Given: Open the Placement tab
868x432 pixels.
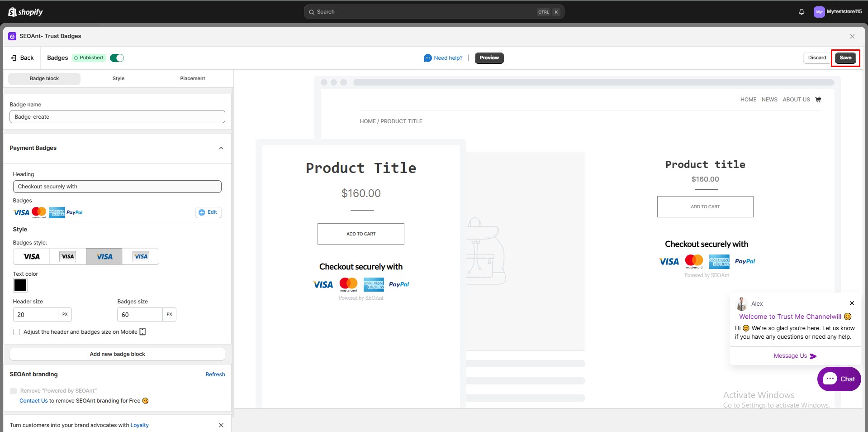Looking at the screenshot, I should (193, 79).
